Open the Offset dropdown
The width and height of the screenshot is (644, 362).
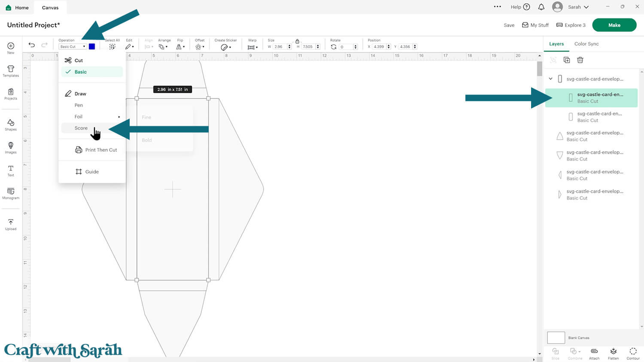[200, 47]
